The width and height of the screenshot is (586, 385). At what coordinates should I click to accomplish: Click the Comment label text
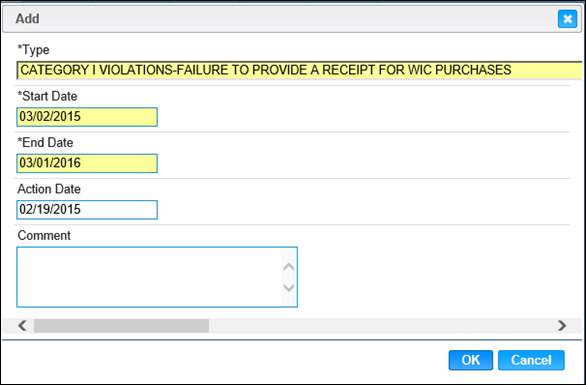coord(44,235)
